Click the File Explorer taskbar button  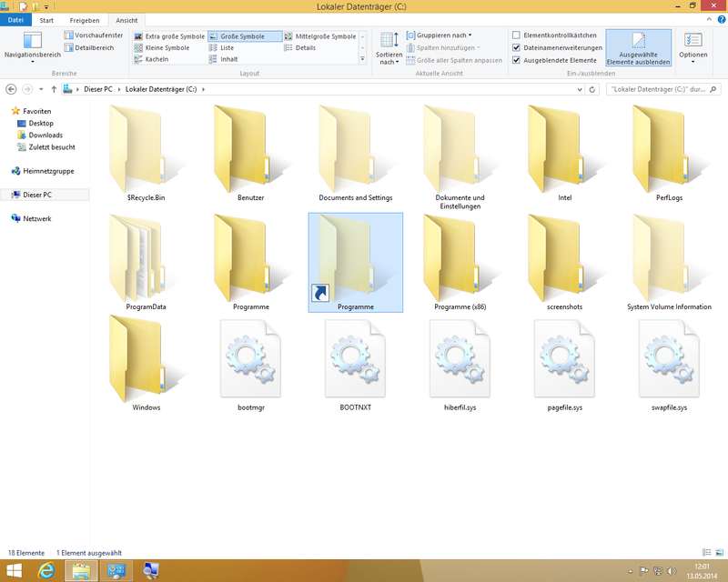click(81, 570)
